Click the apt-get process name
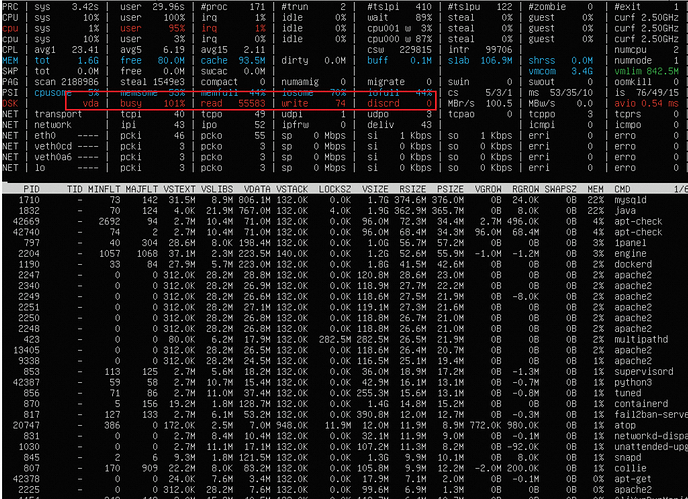The height and width of the screenshot is (499, 688). tap(633, 479)
